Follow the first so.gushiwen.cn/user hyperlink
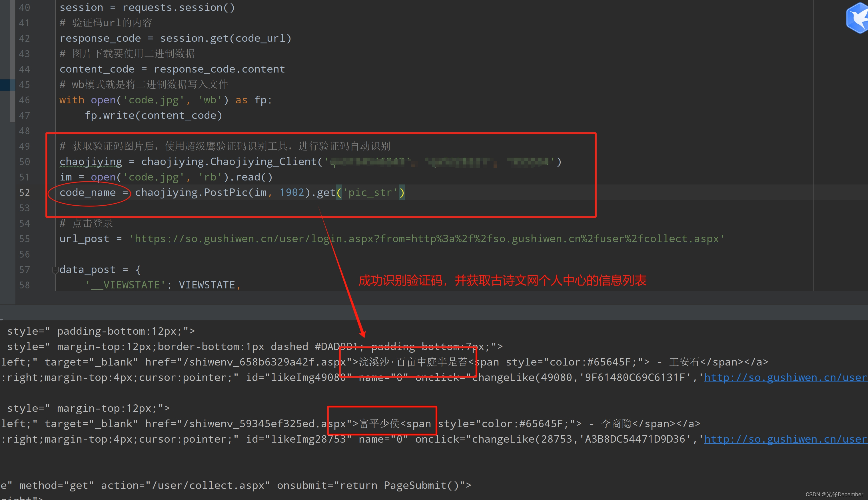The image size is (868, 500). point(787,377)
